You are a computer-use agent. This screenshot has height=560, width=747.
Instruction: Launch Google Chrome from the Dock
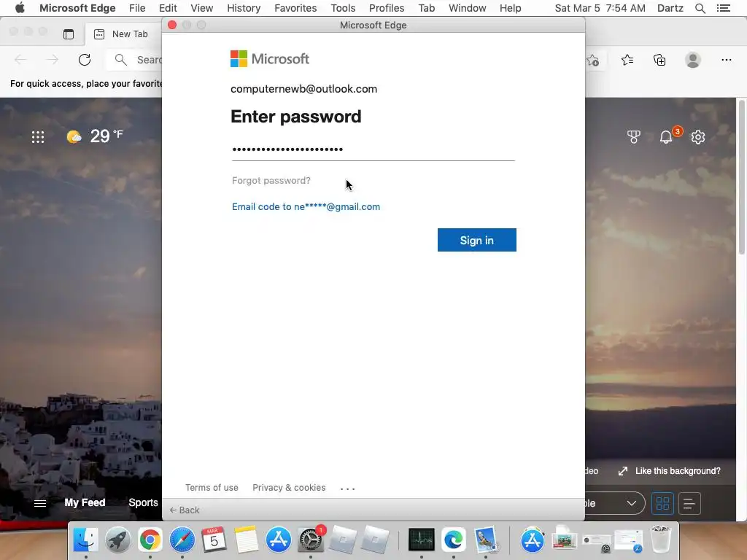coord(150,540)
